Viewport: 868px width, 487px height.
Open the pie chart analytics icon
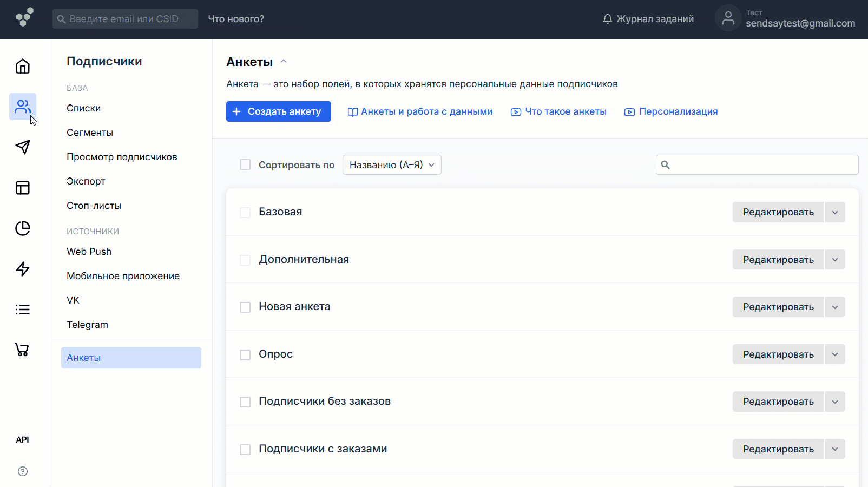coord(23,228)
